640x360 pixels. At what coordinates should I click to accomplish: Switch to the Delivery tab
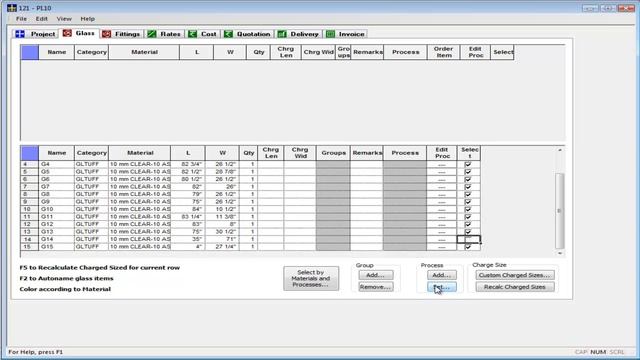[x=298, y=34]
